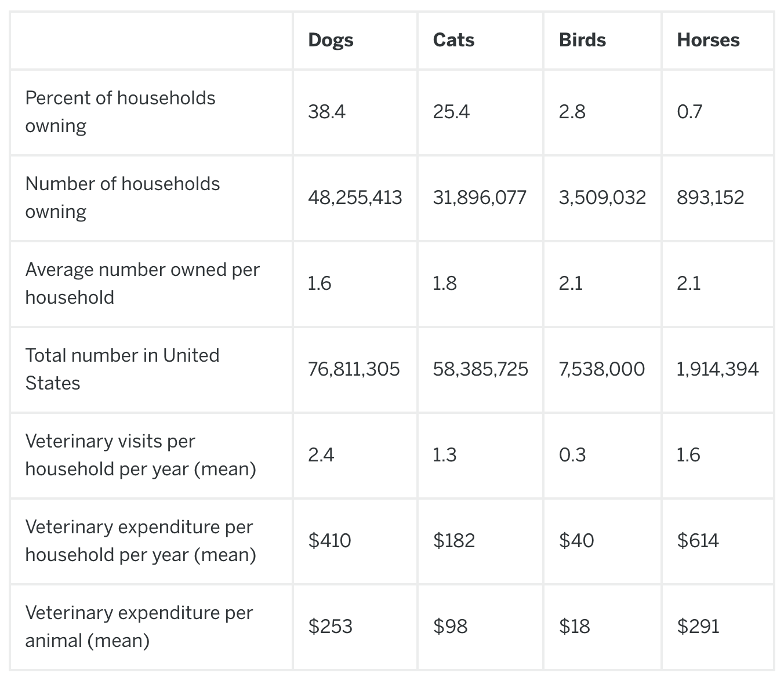The image size is (784, 684).
Task: Click the Horses column header
Action: (708, 40)
